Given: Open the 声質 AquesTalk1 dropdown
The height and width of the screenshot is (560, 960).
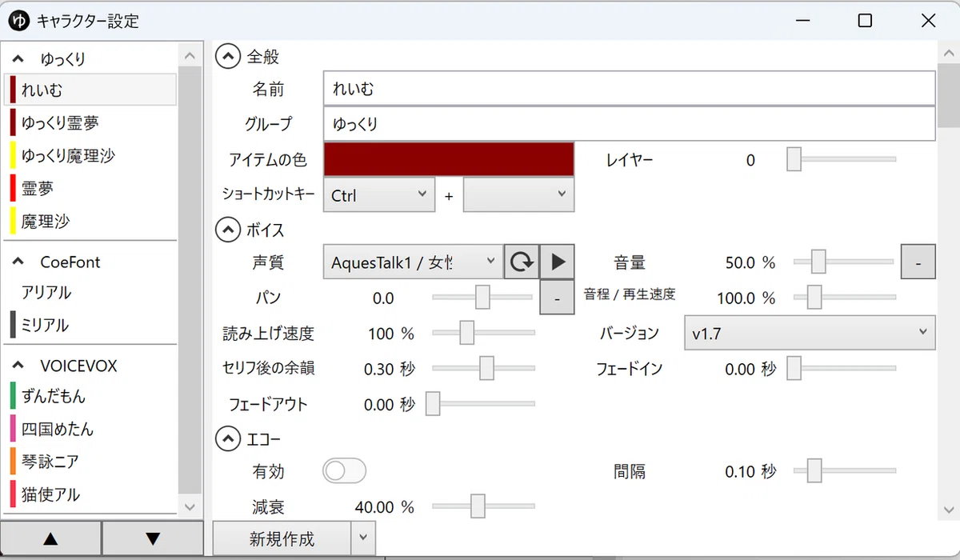Looking at the screenshot, I should click(x=414, y=262).
